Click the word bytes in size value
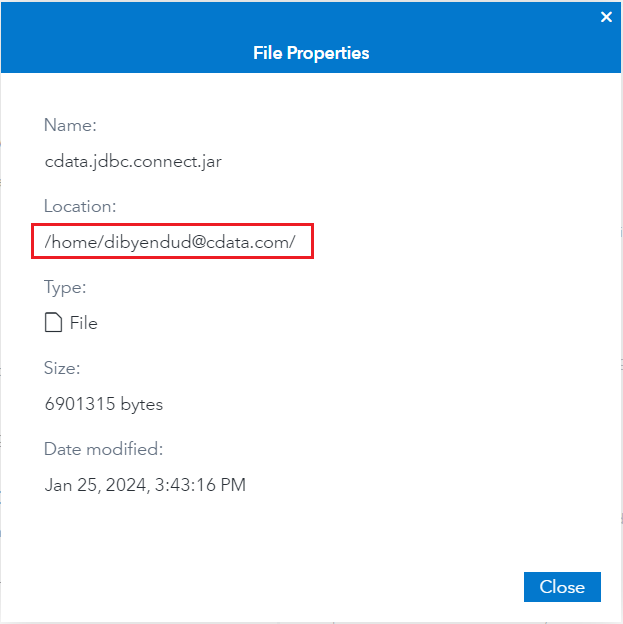This screenshot has height=624, width=623. (x=142, y=404)
